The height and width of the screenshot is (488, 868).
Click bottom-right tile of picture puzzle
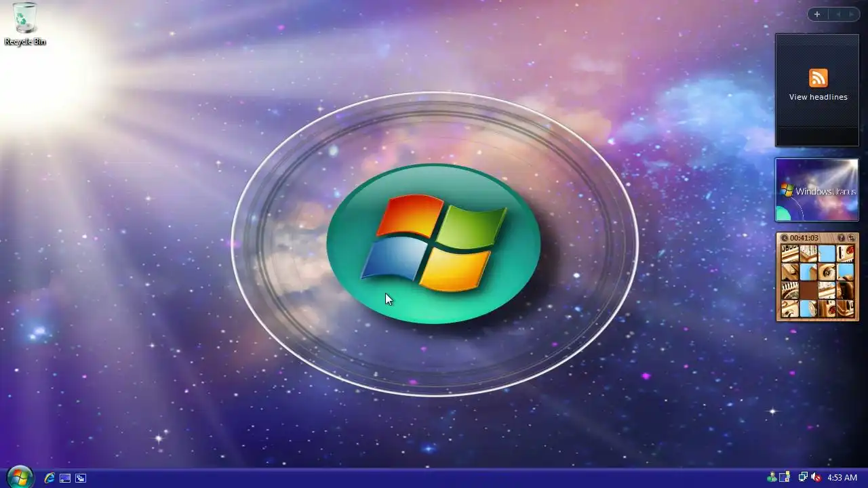click(845, 308)
